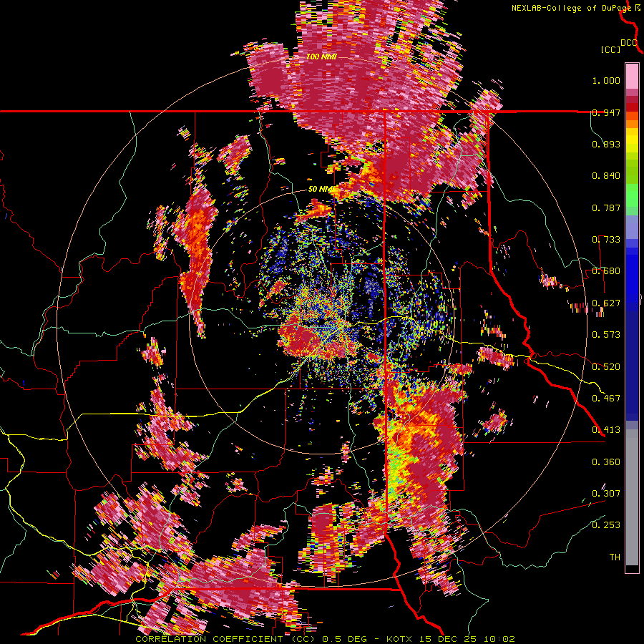Select the 0.413 scale value
644x644 pixels.
(x=606, y=430)
